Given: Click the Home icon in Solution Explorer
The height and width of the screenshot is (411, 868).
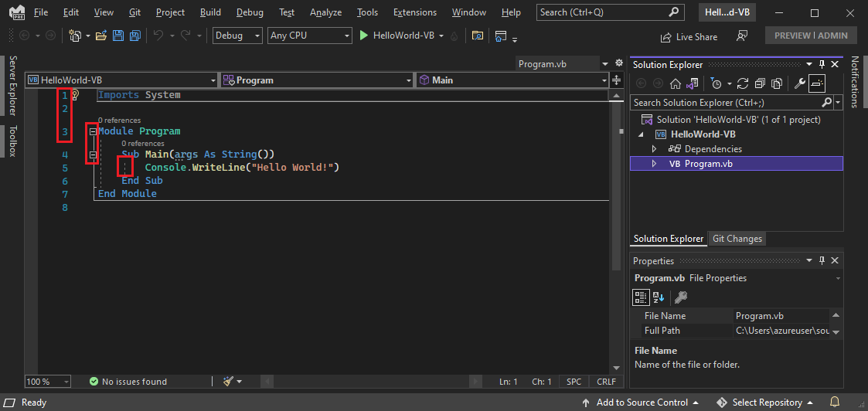Looking at the screenshot, I should (676, 83).
